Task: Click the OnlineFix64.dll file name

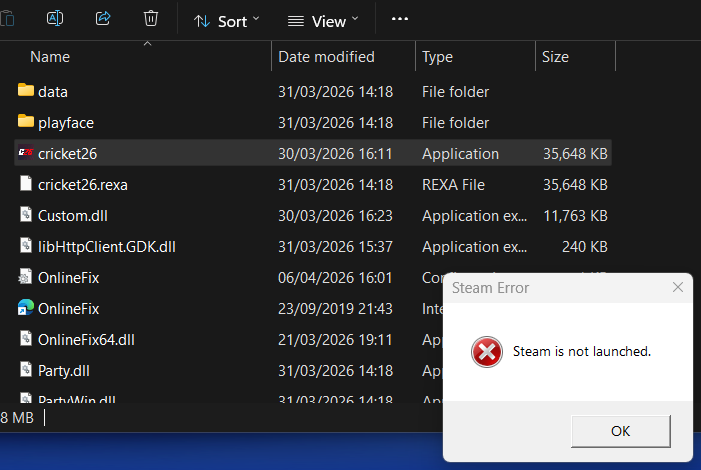Action: pyautogui.click(x=86, y=340)
